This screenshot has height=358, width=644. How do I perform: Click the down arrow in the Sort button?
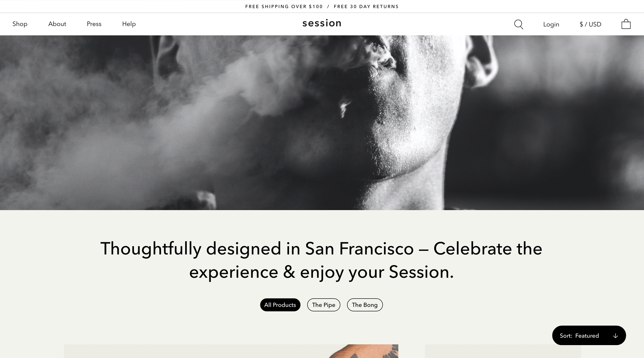point(615,336)
